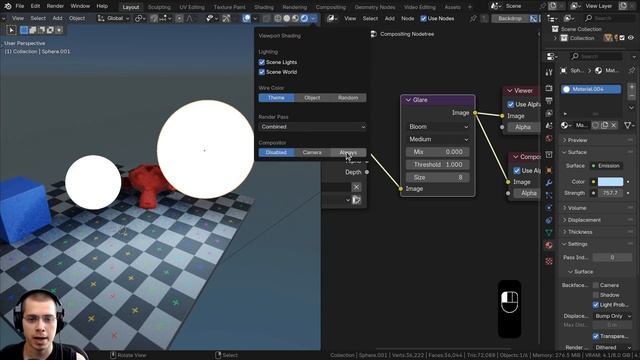Select the Tweak select tool icon
This screenshot has width=640, height=360.
coord(11,30)
